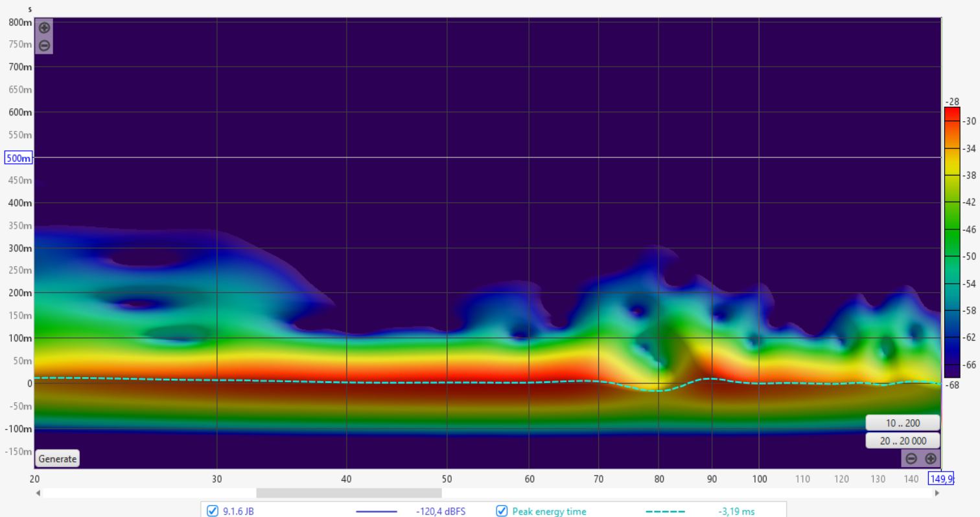Click the dashed Peak energy time line sample
980x517 pixels.
coord(665,512)
